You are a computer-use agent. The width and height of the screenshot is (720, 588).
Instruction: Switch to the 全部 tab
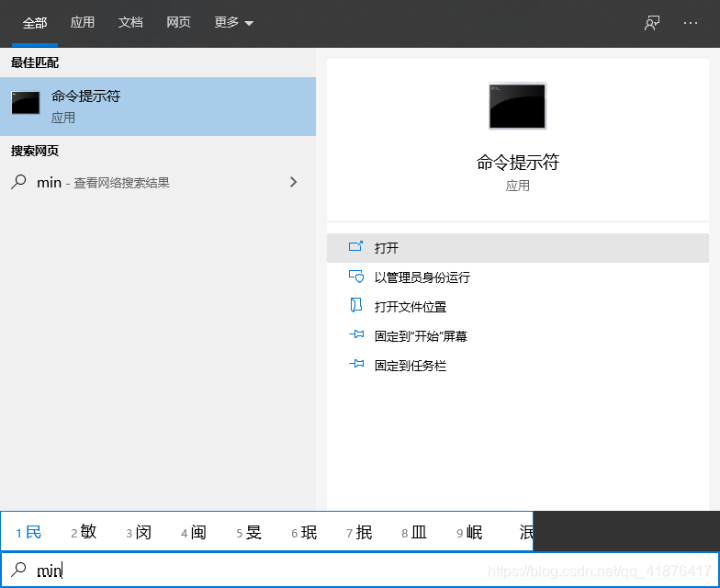point(35,22)
